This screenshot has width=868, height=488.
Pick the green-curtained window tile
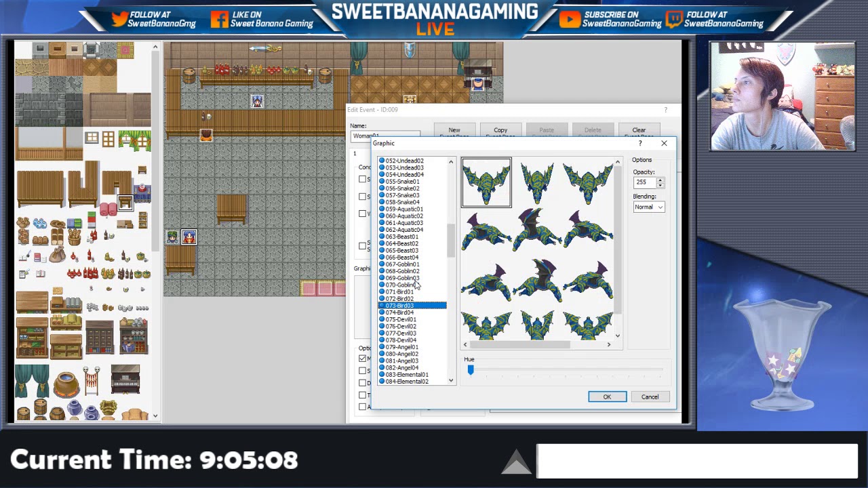coord(134,140)
